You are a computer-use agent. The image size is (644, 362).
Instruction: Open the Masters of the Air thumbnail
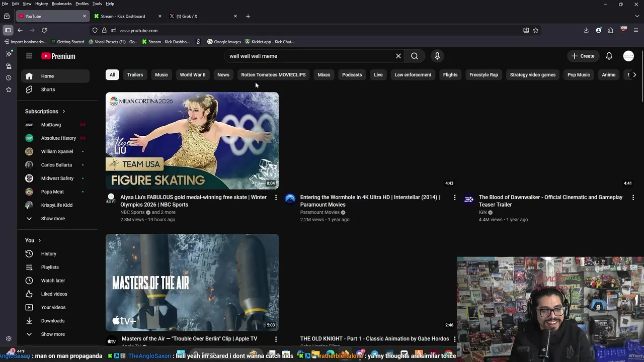[192, 283]
